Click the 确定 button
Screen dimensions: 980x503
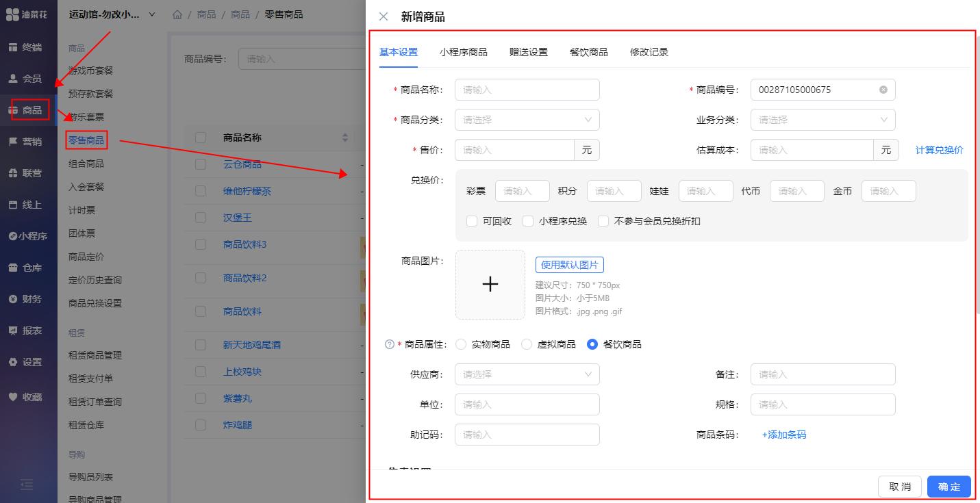tap(949, 487)
